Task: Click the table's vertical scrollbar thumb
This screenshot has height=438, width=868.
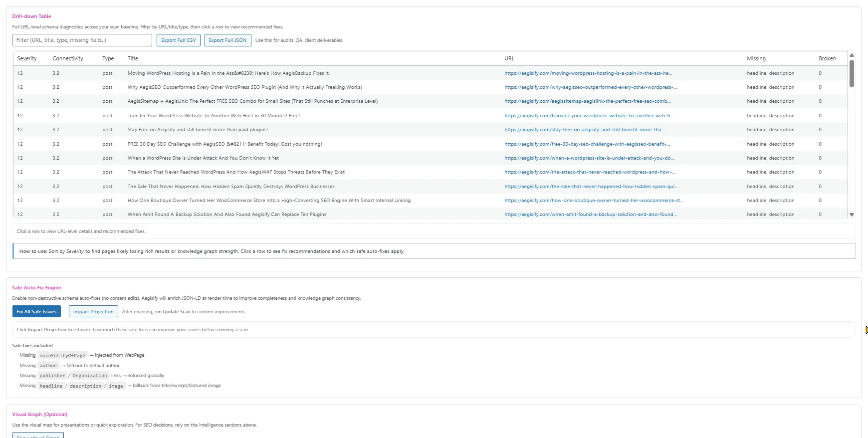Action: 852,73
